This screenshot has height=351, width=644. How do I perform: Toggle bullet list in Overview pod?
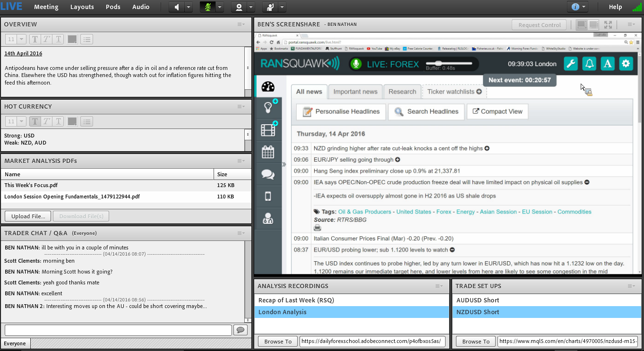pos(86,40)
